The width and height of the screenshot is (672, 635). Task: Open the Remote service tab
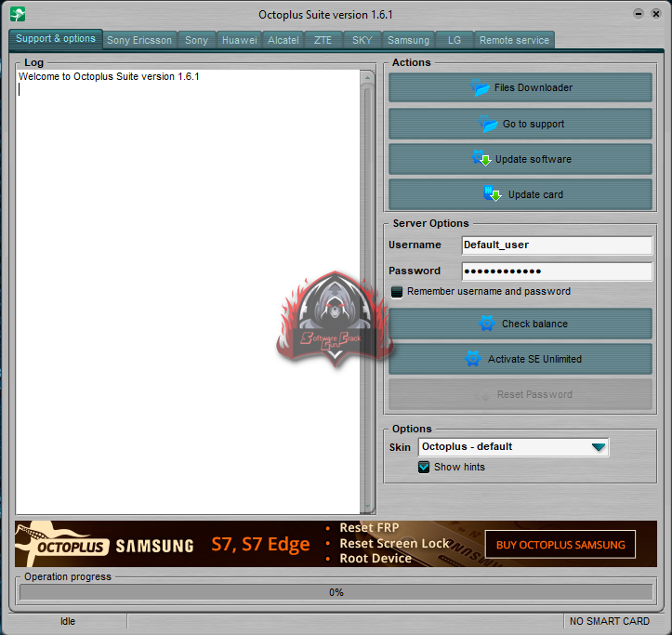[514, 40]
